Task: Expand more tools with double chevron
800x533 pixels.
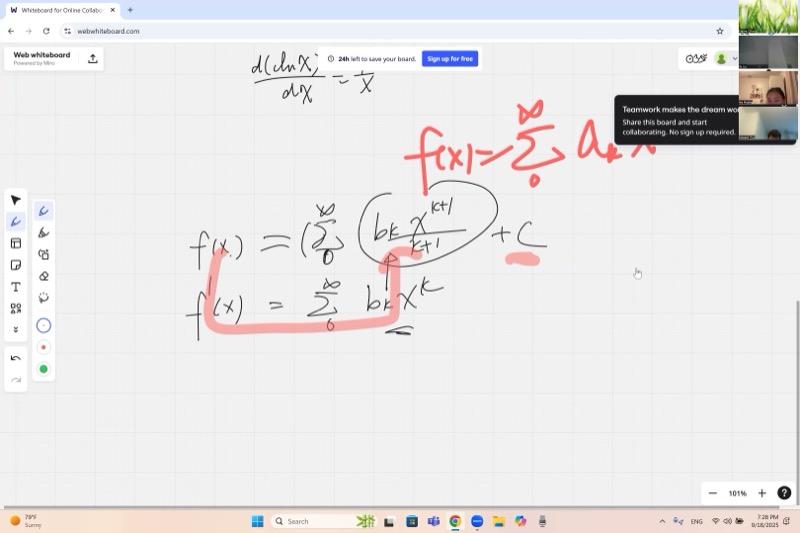Action: point(16,330)
